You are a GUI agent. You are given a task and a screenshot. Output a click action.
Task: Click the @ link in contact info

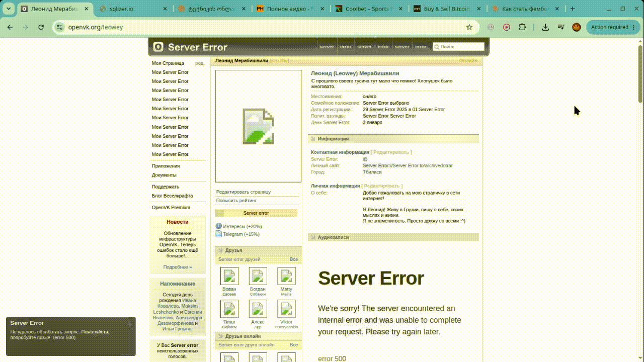[x=365, y=159]
